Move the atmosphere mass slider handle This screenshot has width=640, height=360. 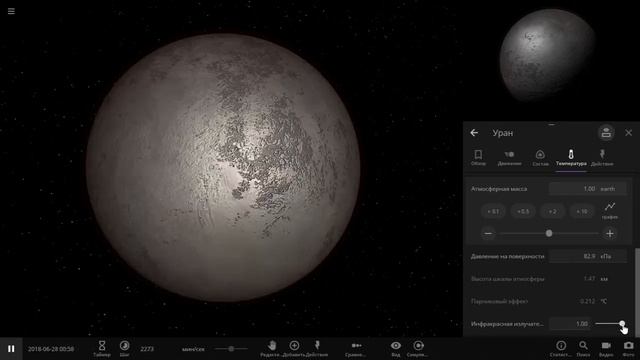(x=549, y=233)
